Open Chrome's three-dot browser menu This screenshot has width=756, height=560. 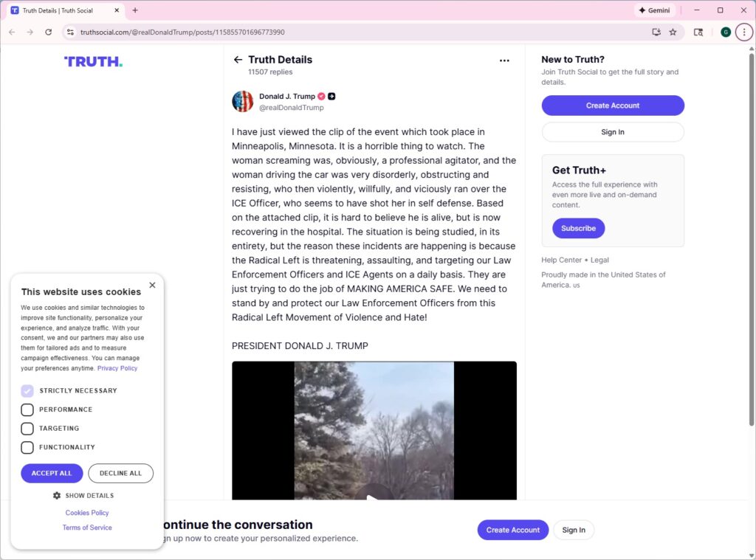click(x=744, y=32)
